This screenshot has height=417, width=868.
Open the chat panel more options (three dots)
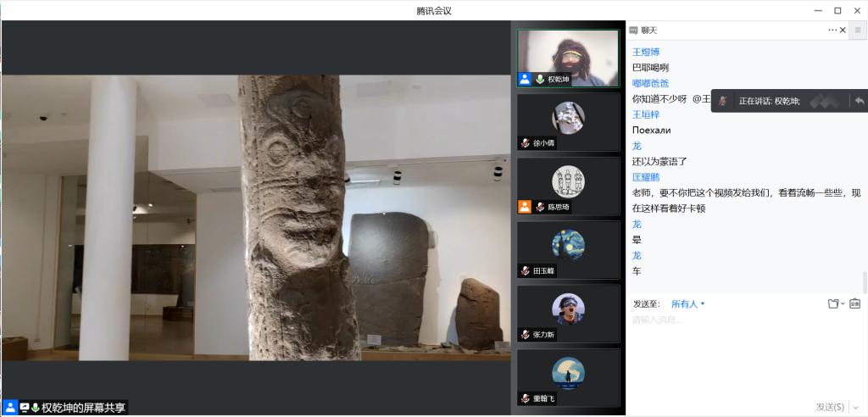click(x=832, y=31)
